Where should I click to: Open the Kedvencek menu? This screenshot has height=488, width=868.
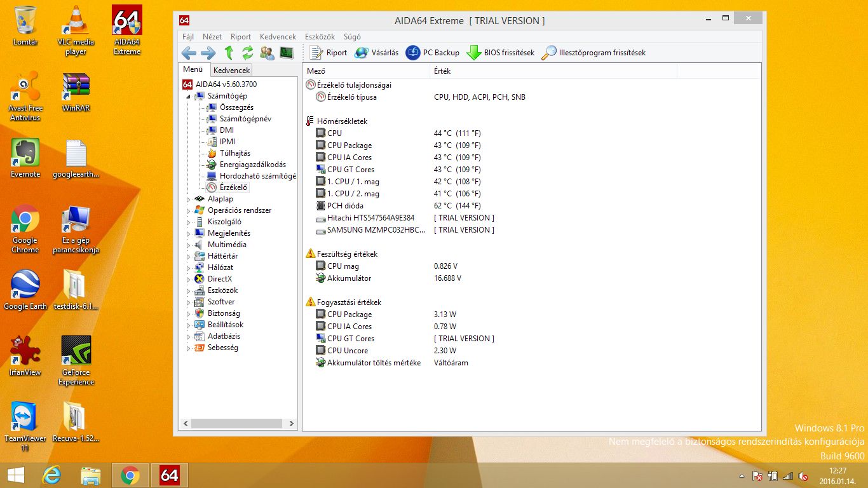coord(278,37)
